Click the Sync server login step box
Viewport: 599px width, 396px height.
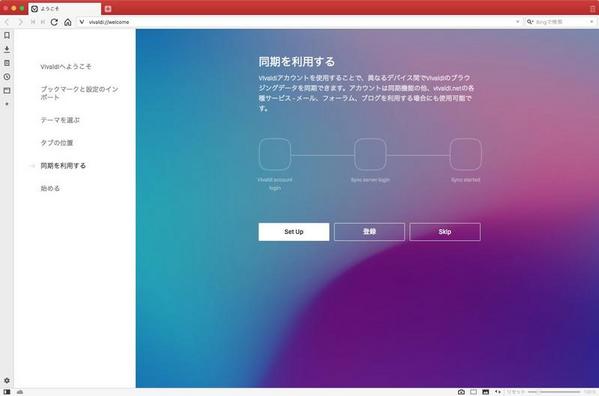pyautogui.click(x=370, y=154)
